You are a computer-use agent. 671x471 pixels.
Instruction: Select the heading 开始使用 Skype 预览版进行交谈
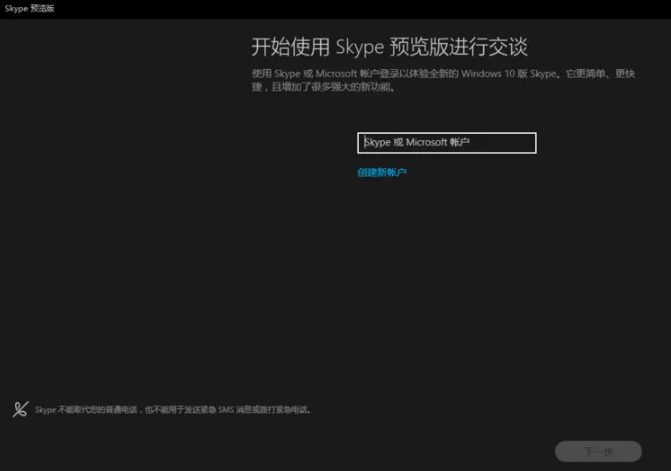(389, 47)
